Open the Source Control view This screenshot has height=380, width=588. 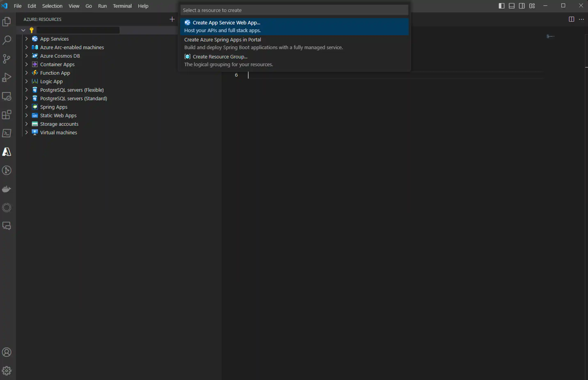coord(7,59)
